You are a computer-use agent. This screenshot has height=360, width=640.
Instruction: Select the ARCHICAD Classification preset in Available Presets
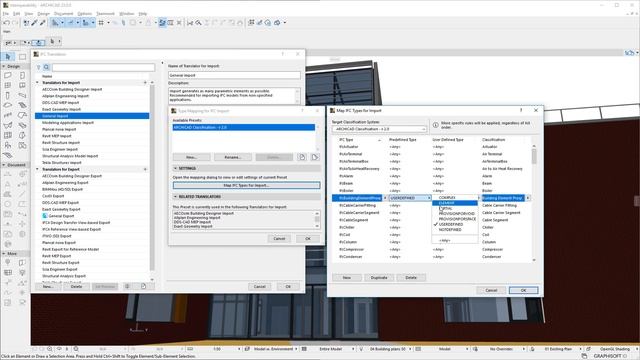pyautogui.click(x=244, y=127)
